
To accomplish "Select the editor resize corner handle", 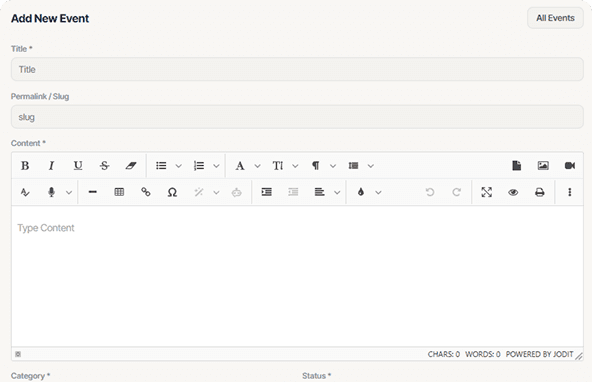I will pos(579,356).
